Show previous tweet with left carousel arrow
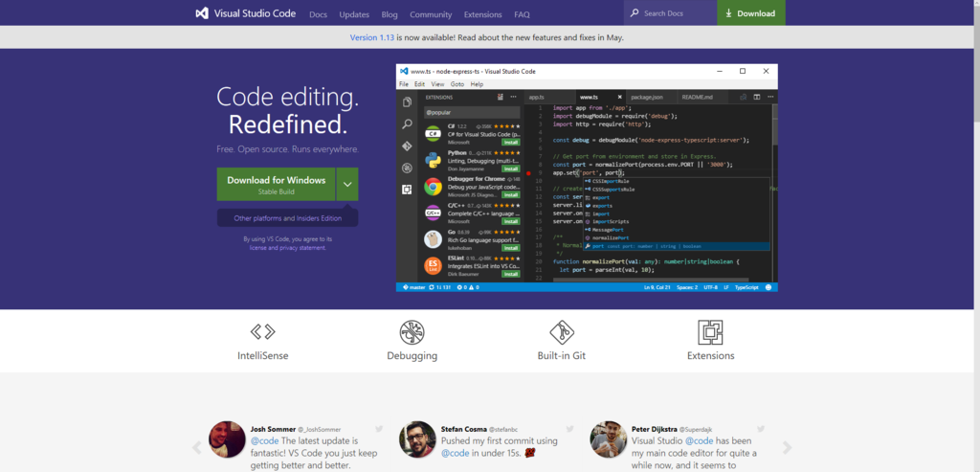Viewport: 980px width, 472px height. (x=196, y=448)
